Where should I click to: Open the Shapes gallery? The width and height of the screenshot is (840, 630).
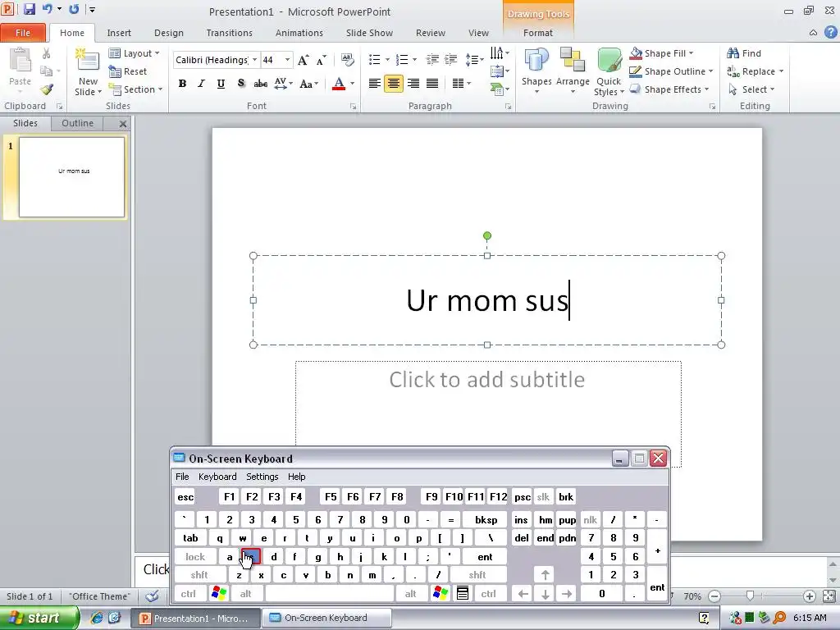tap(536, 71)
